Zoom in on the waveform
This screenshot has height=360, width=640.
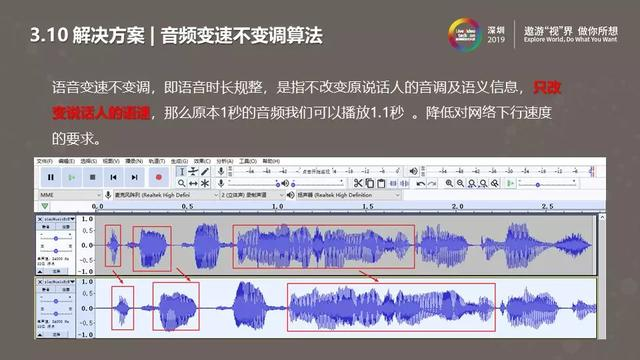(449, 183)
